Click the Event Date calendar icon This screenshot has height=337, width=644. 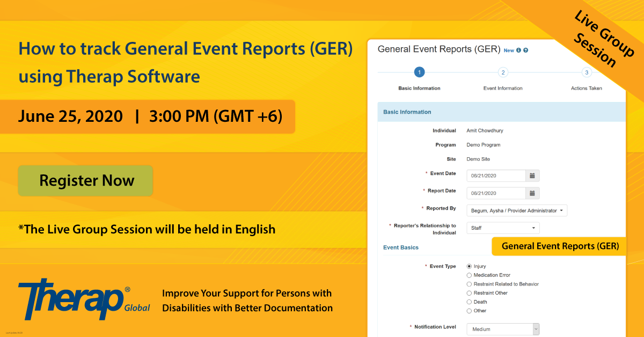(532, 175)
